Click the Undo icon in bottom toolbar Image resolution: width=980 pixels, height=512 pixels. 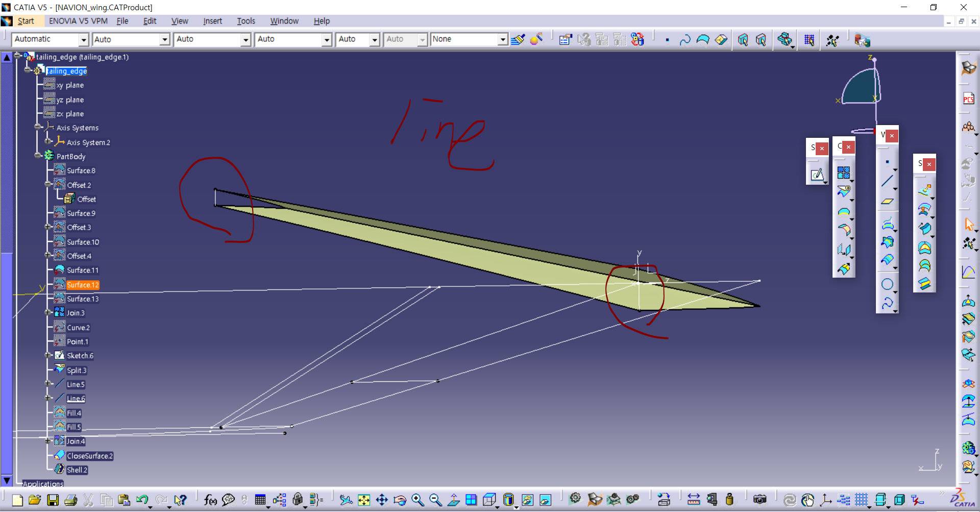[142, 500]
